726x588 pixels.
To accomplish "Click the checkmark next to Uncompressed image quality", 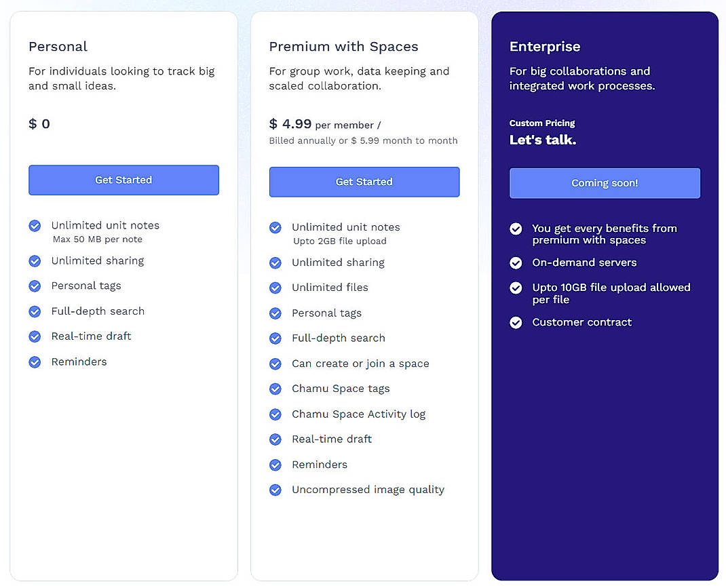I will (275, 490).
